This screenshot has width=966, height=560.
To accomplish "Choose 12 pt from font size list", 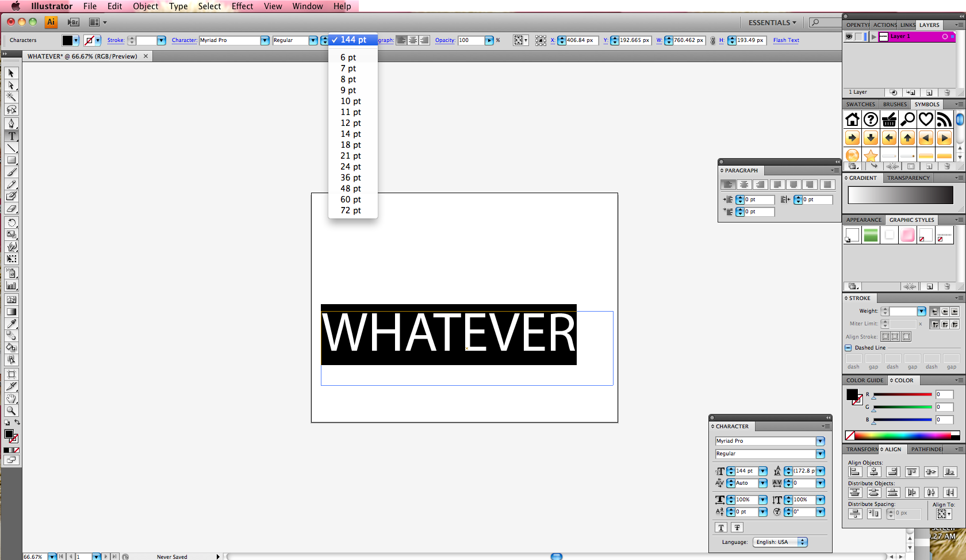I will (351, 123).
